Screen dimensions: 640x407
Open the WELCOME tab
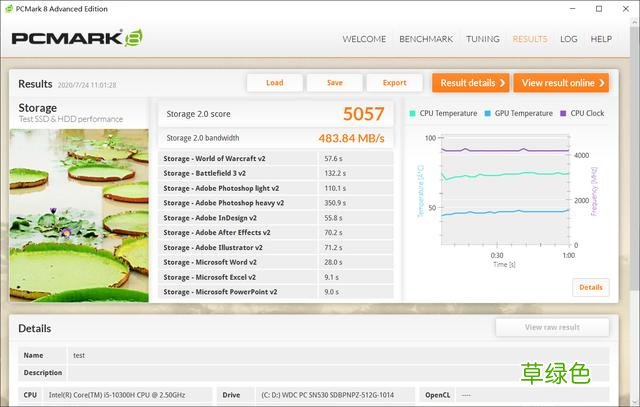[364, 39]
